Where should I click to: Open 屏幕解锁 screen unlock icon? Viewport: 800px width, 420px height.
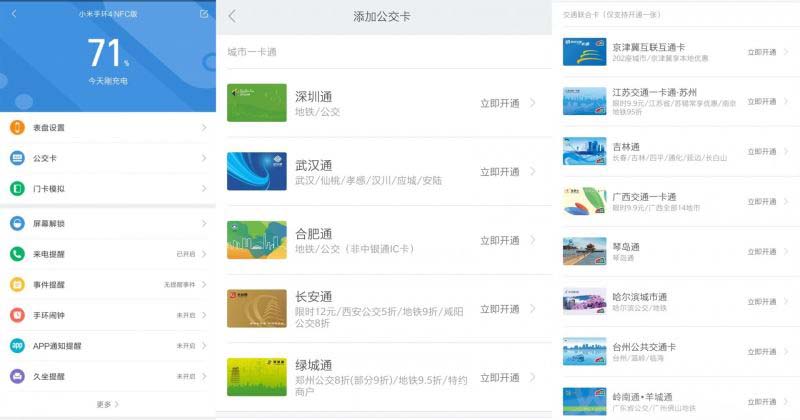(17, 224)
